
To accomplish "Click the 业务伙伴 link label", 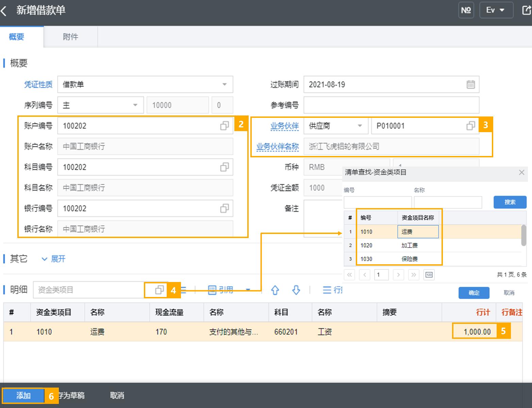I will [284, 126].
